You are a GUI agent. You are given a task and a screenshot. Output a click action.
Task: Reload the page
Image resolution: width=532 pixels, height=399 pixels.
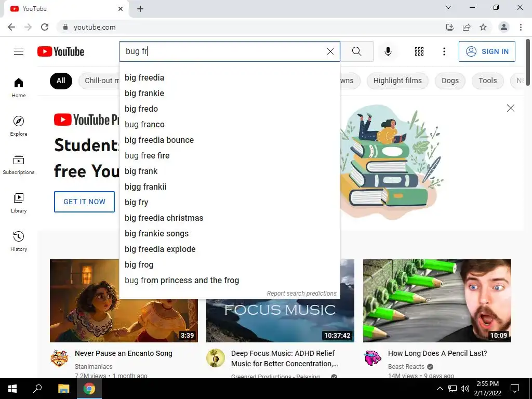click(45, 27)
